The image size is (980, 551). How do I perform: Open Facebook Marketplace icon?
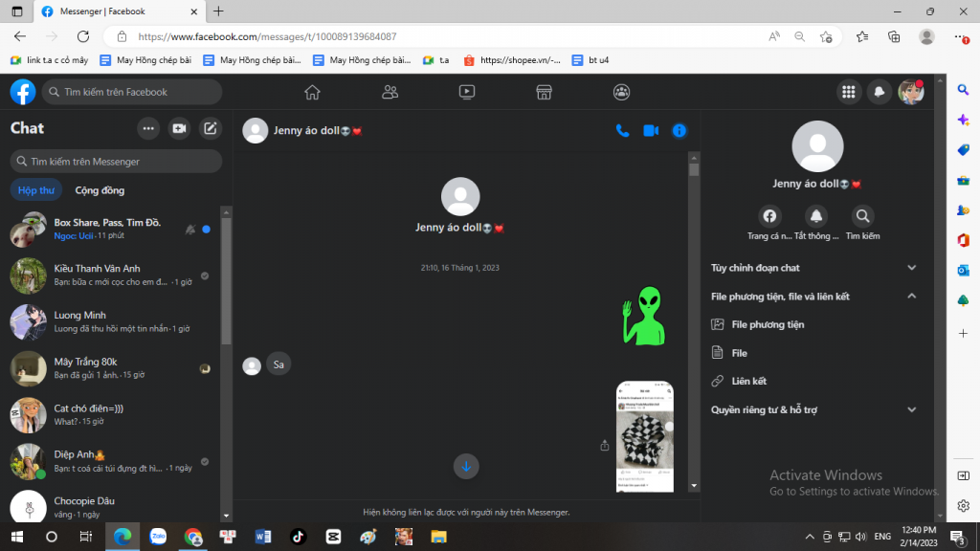544,92
